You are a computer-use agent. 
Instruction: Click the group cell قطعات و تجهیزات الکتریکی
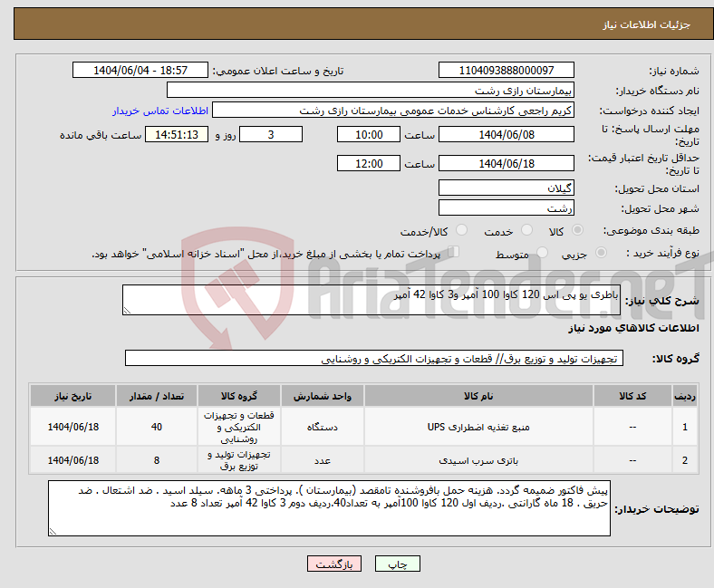239,427
